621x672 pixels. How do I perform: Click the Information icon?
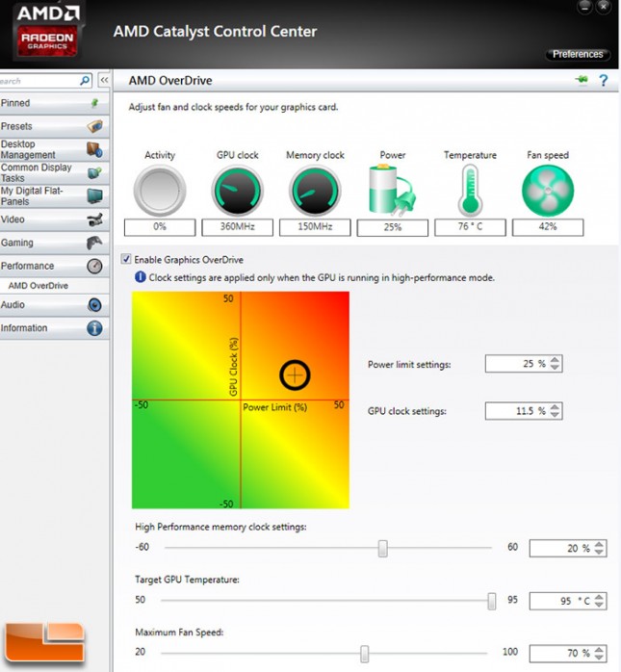point(94,328)
